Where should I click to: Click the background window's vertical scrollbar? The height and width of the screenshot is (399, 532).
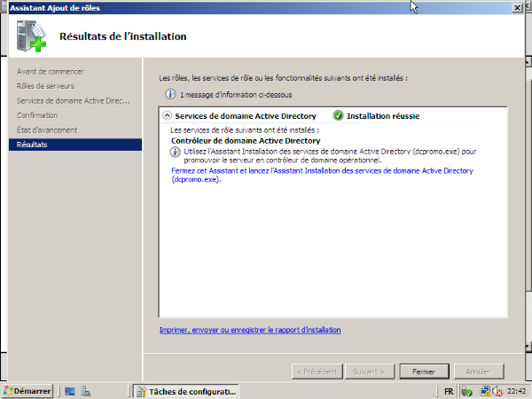click(528, 204)
